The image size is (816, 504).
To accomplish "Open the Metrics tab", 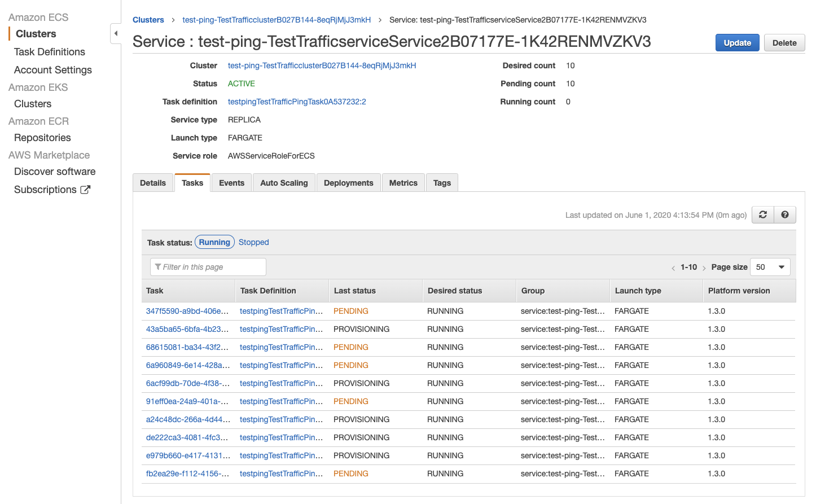I will point(403,183).
